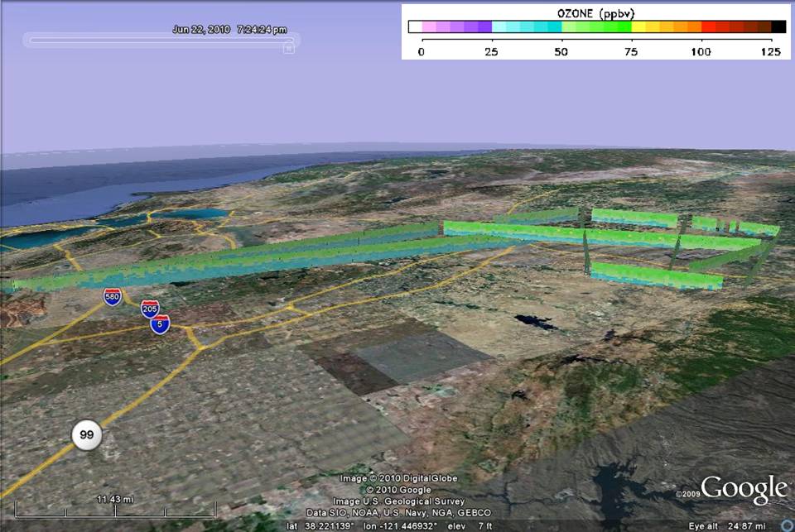
Task: Click the elev 7 ft status readout
Action: pos(470,526)
